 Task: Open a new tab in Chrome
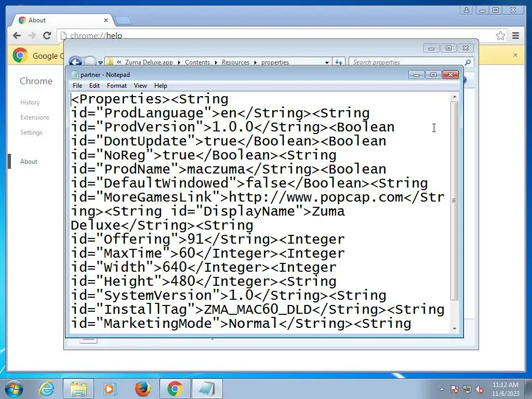click(123, 21)
